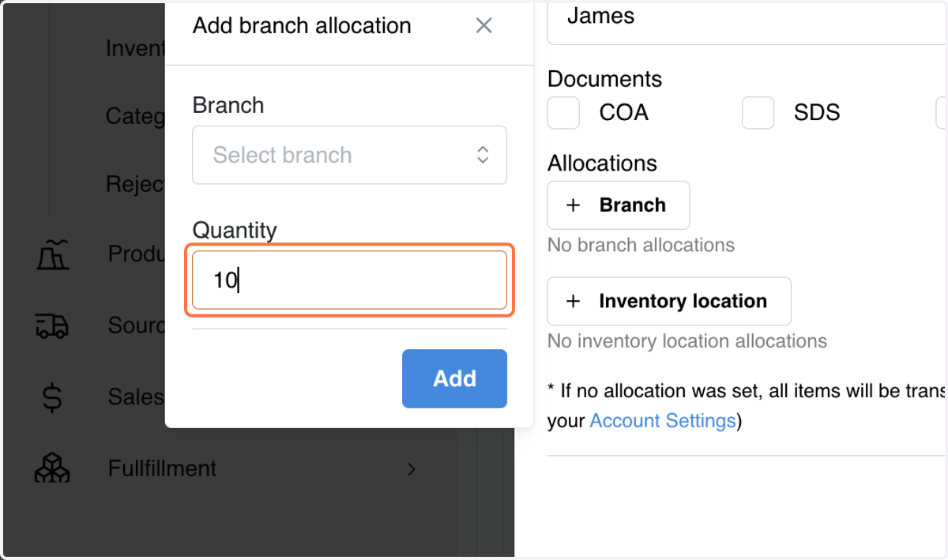Check the COA document checkbox

[563, 113]
